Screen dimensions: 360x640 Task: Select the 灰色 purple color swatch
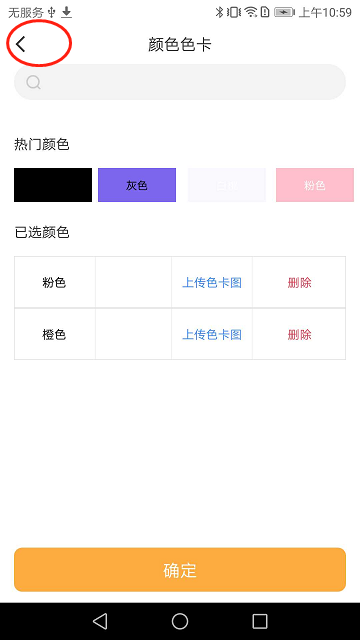tap(137, 185)
